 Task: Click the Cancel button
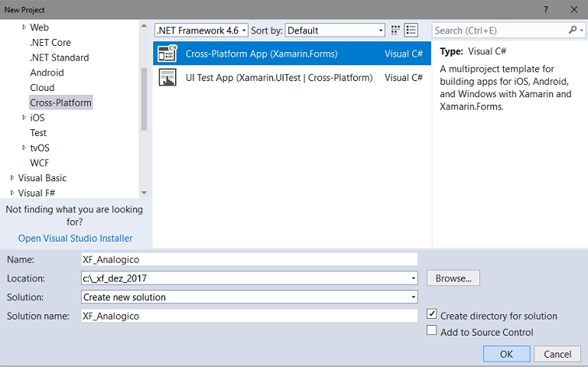557,354
